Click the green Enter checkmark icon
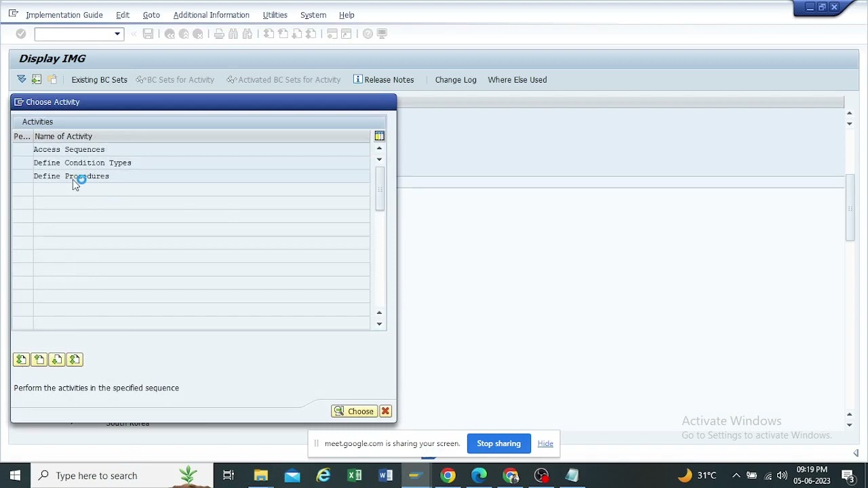868x488 pixels. 21,34
